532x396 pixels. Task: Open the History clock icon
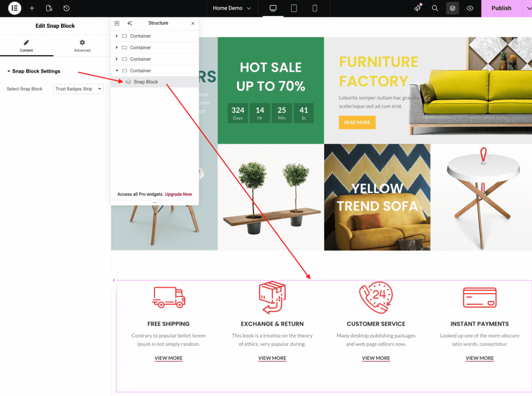pyautogui.click(x=66, y=8)
